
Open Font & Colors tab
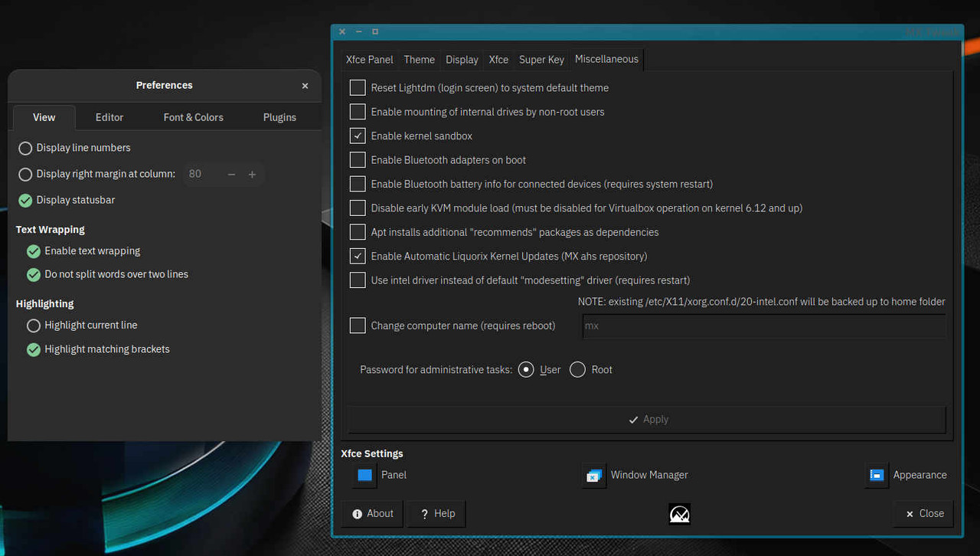(194, 117)
